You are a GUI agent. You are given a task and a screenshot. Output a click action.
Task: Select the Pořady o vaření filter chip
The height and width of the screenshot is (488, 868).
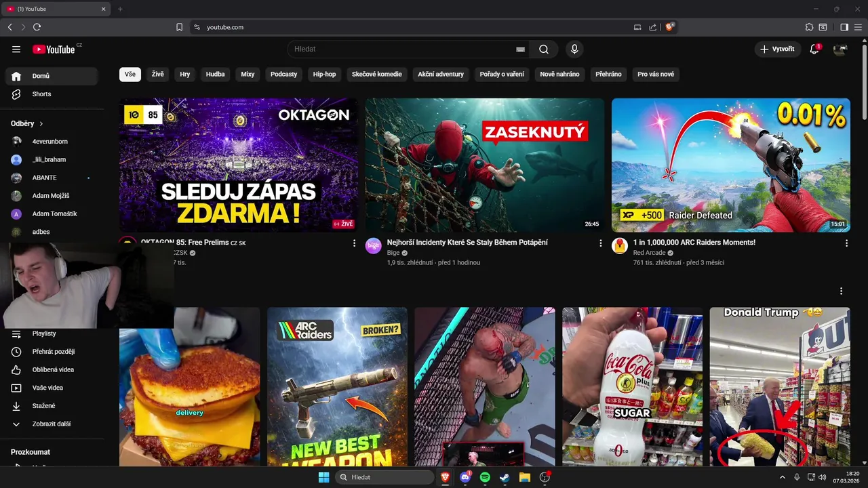502,74
